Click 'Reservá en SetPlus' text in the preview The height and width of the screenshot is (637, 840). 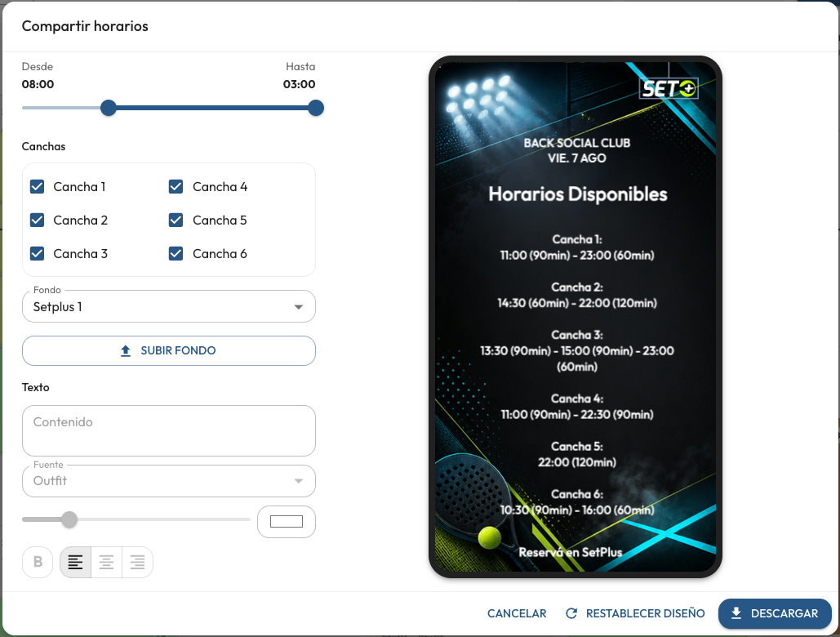tap(571, 552)
